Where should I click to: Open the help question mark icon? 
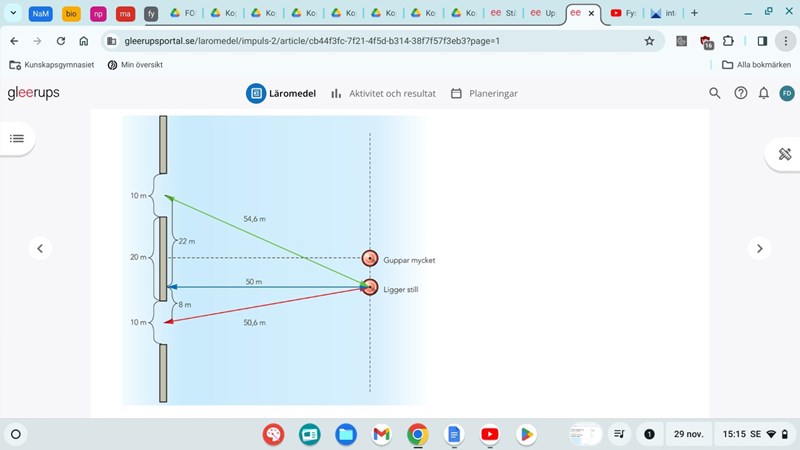(x=741, y=93)
